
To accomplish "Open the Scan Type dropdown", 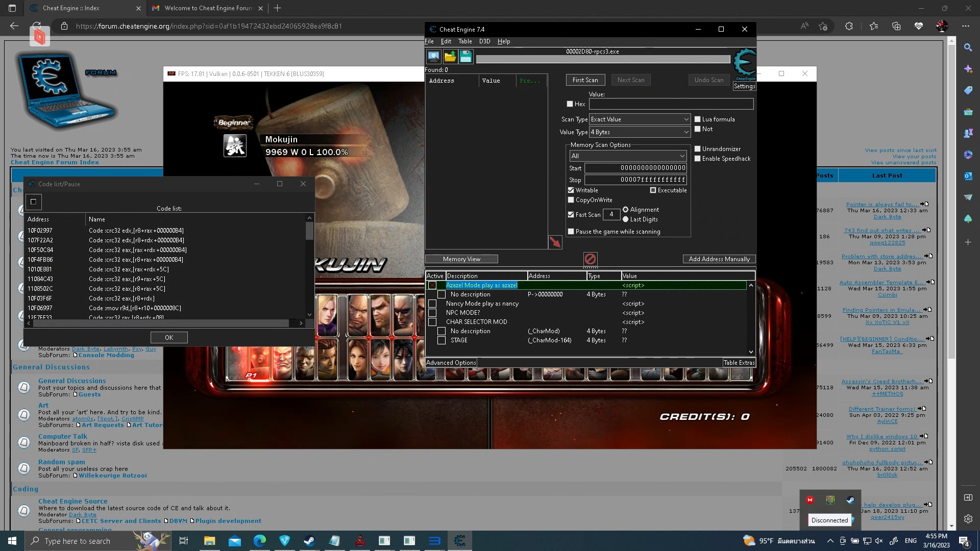I will point(640,119).
